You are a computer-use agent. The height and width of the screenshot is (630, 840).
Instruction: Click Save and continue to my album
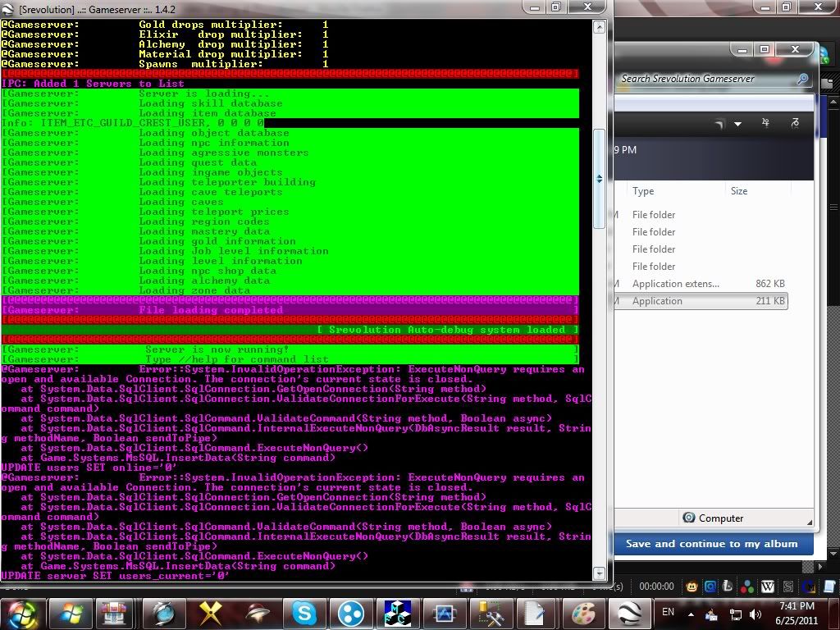[x=711, y=544]
